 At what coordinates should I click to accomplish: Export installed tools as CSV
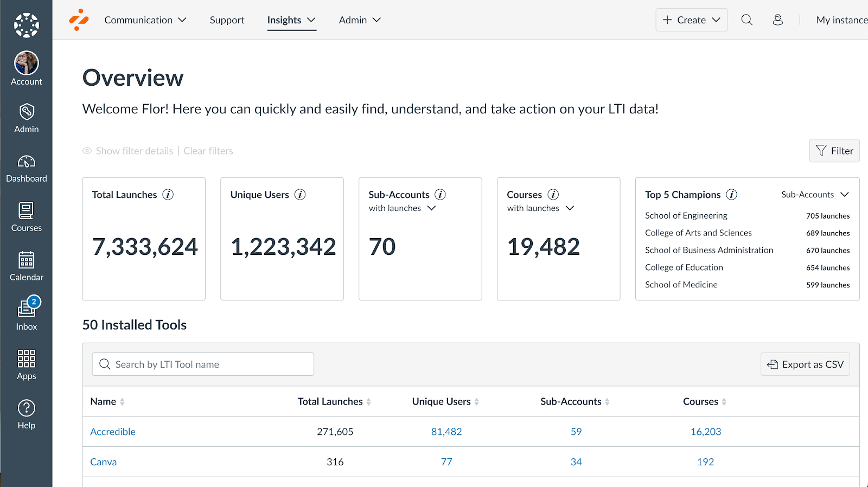tap(805, 364)
